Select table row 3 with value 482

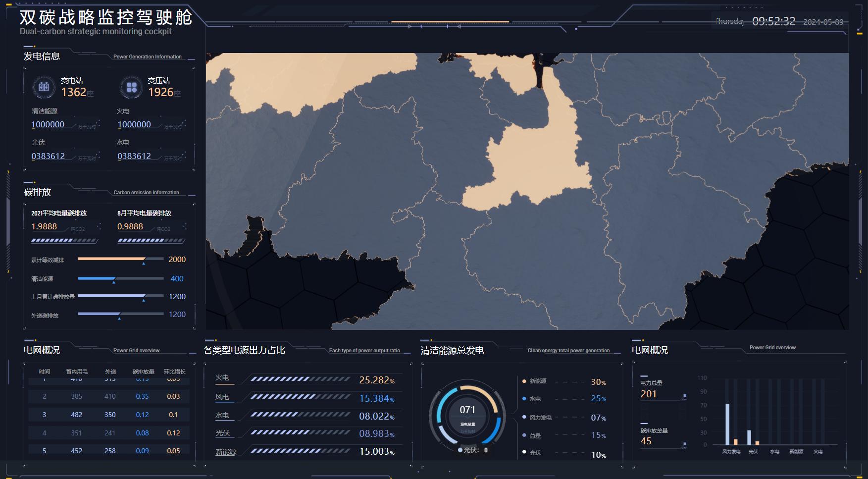click(x=109, y=415)
